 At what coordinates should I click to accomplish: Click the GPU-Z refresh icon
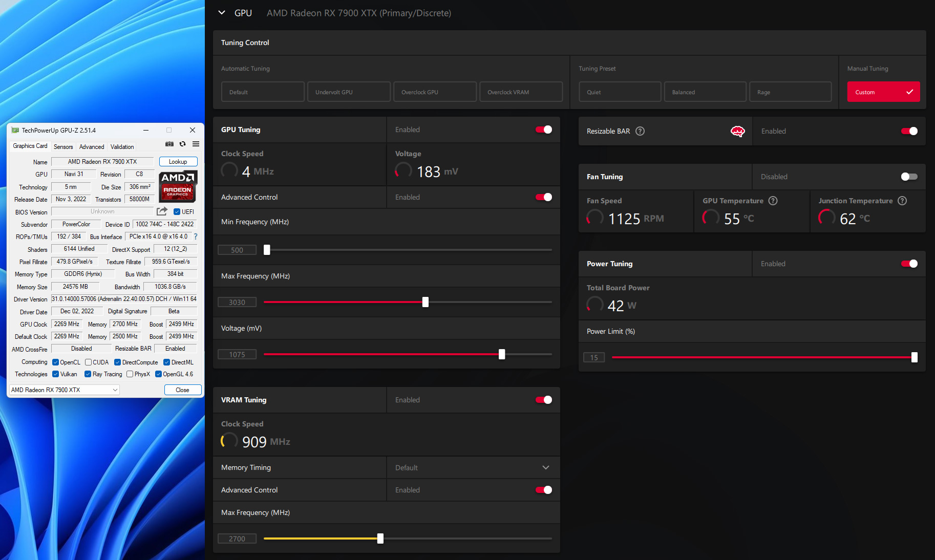(182, 144)
